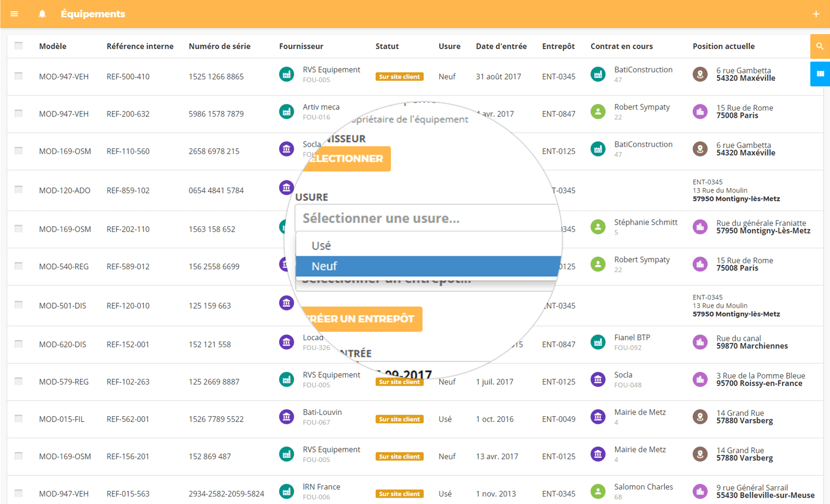Sort by Date d'entrée column header

pos(501,46)
